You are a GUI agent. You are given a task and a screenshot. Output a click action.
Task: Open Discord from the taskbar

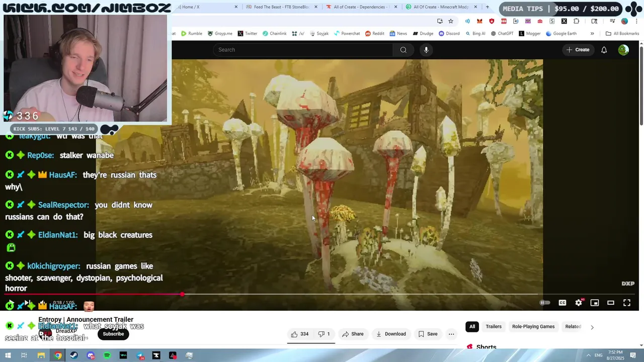(x=91, y=355)
